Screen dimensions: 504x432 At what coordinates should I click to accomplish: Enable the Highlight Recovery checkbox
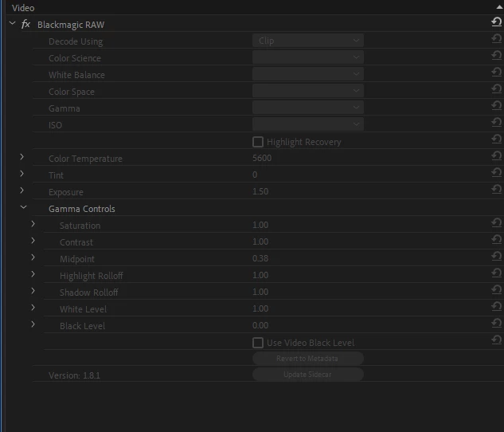pos(258,142)
